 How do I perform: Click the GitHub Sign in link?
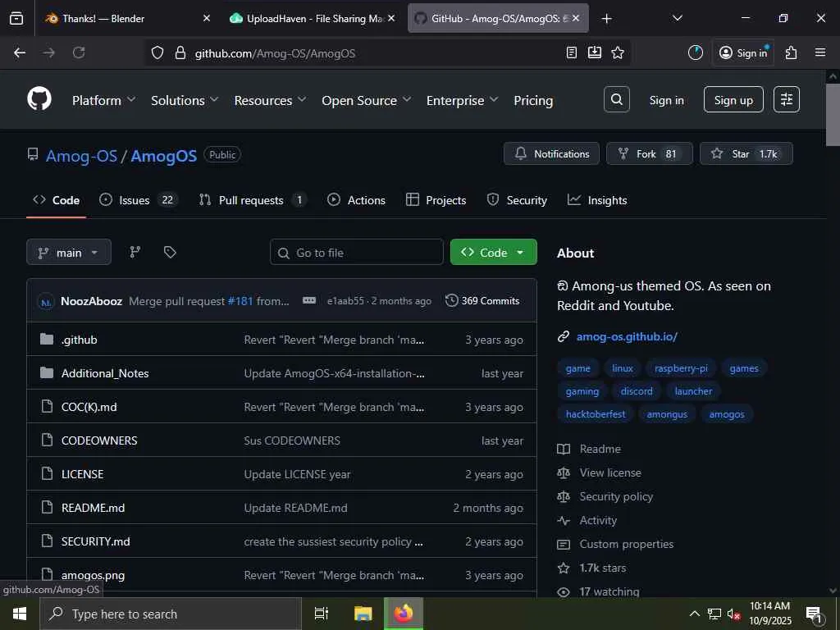[666, 100]
